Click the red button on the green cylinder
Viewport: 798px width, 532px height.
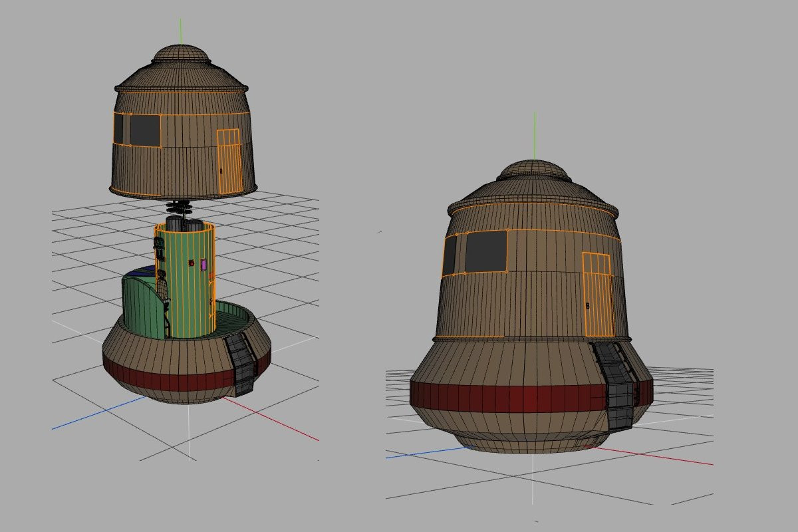192,263
